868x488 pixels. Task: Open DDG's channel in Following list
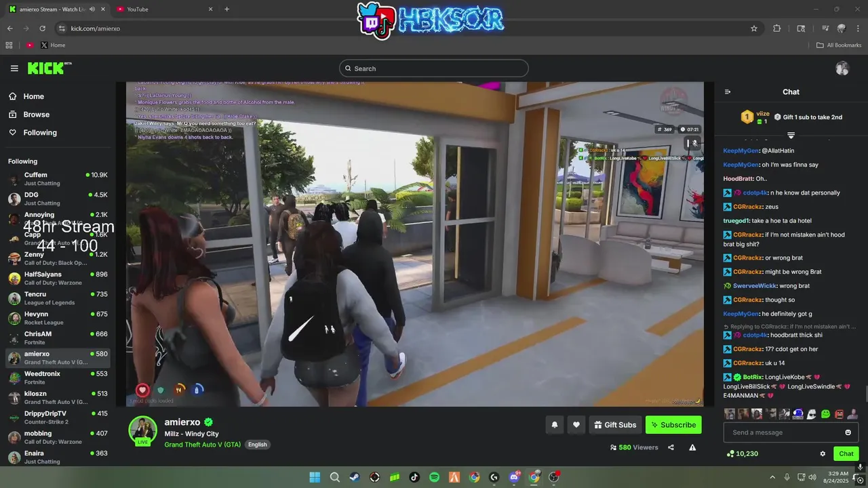click(x=58, y=199)
